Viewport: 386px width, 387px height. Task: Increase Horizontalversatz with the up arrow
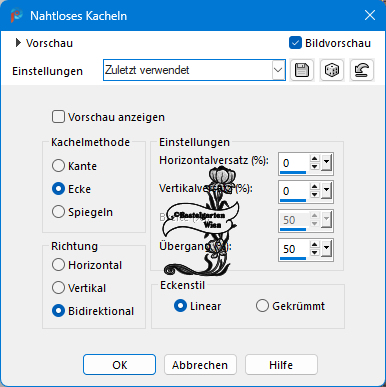pos(314,159)
